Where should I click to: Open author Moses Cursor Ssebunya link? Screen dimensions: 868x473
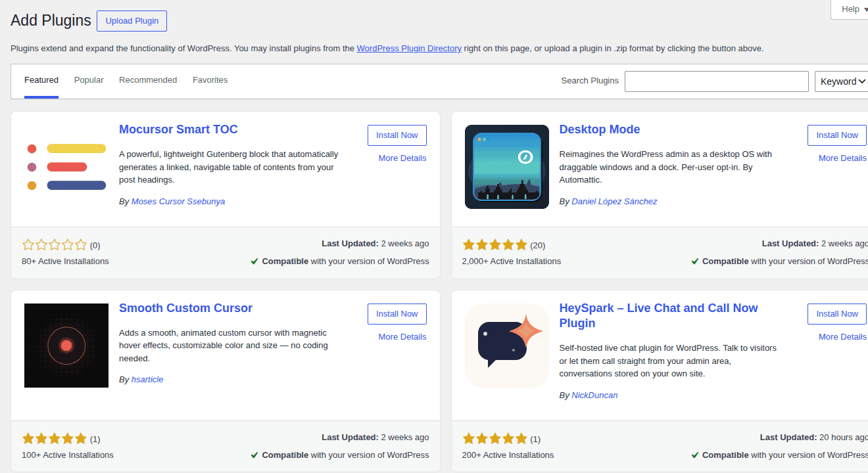[178, 202]
